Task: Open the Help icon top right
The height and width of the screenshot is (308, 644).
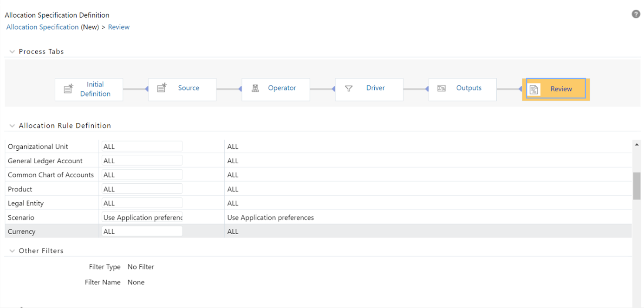Action: (636, 14)
